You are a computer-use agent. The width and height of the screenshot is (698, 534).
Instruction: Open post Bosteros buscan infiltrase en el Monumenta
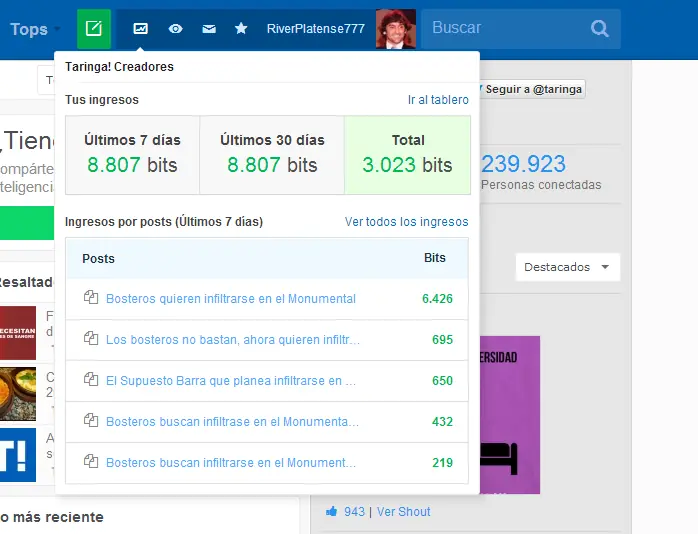pyautogui.click(x=232, y=421)
